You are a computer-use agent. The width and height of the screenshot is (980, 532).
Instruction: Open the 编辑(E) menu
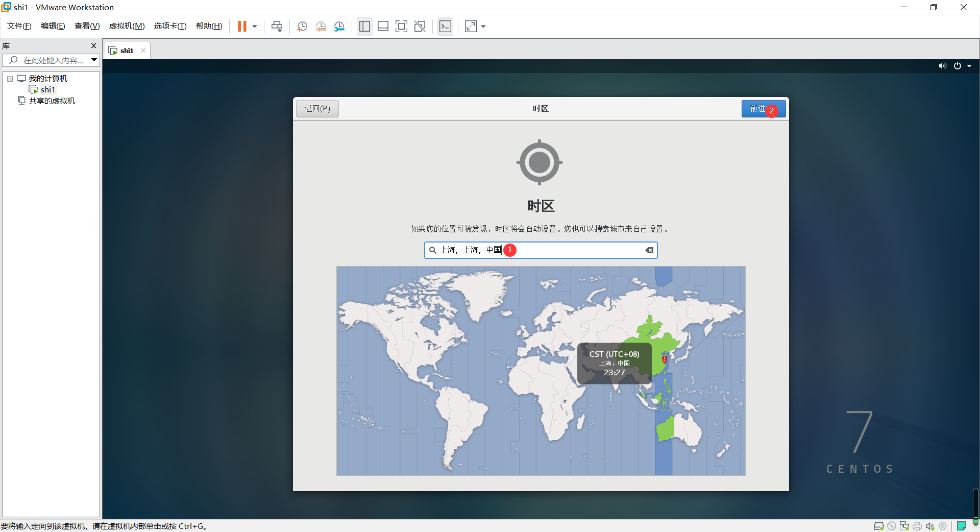(53, 26)
